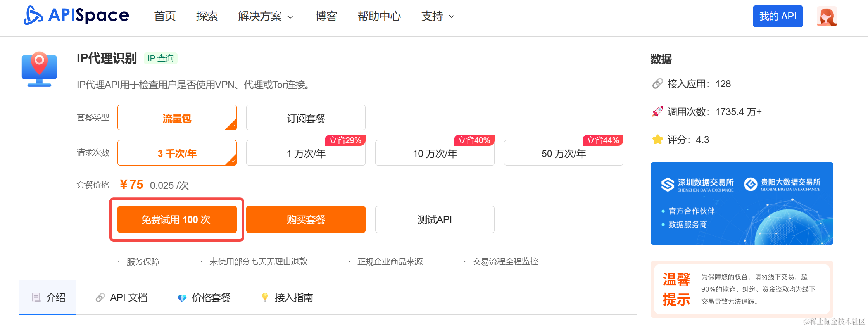Click the diamond icon on 价格套餐 tab
The width and height of the screenshot is (868, 328).
pos(182,298)
